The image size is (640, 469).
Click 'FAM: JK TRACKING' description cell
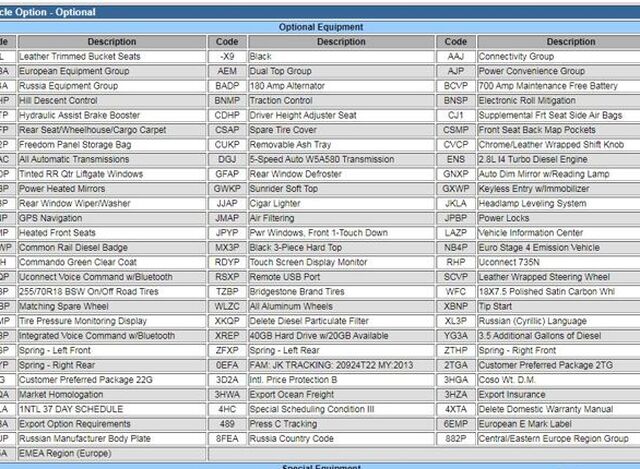point(341,365)
